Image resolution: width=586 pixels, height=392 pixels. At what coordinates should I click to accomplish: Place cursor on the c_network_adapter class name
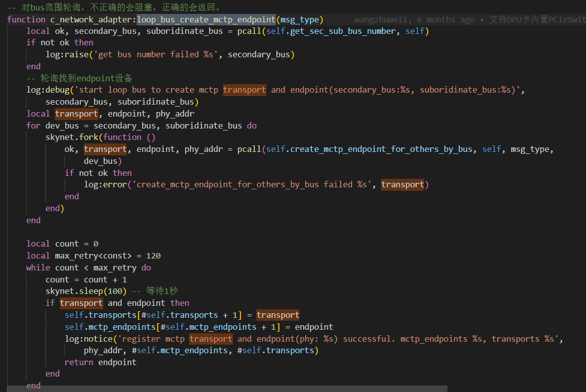[x=92, y=19]
